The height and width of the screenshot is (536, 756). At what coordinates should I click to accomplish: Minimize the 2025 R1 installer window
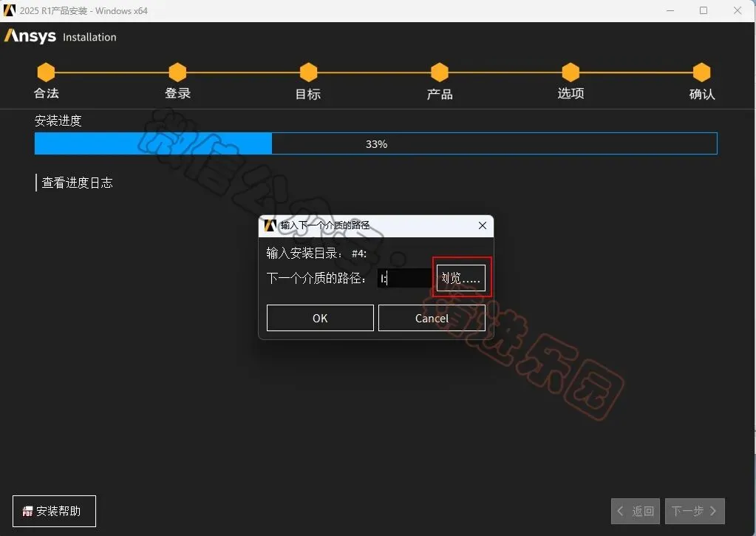(x=670, y=10)
